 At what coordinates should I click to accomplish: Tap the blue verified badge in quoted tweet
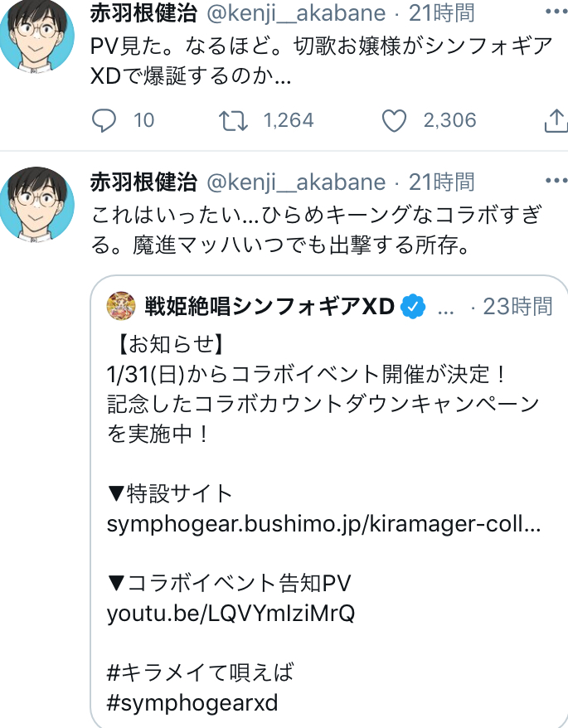413,307
